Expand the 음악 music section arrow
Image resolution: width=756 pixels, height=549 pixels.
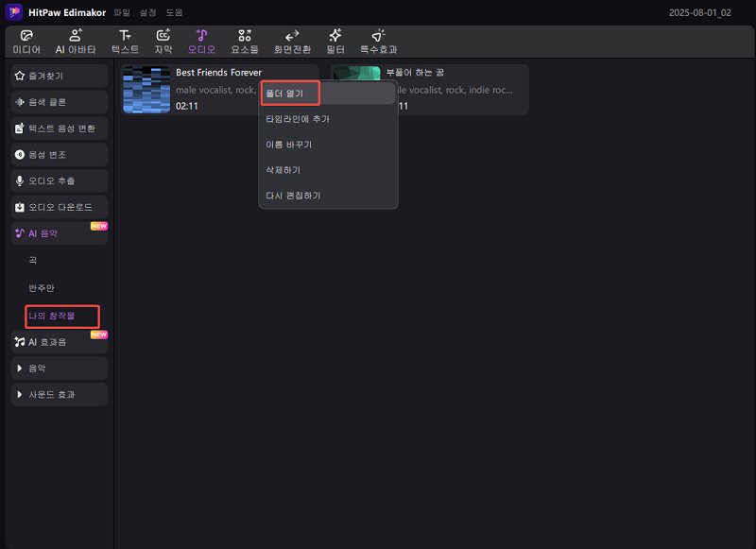(19, 369)
